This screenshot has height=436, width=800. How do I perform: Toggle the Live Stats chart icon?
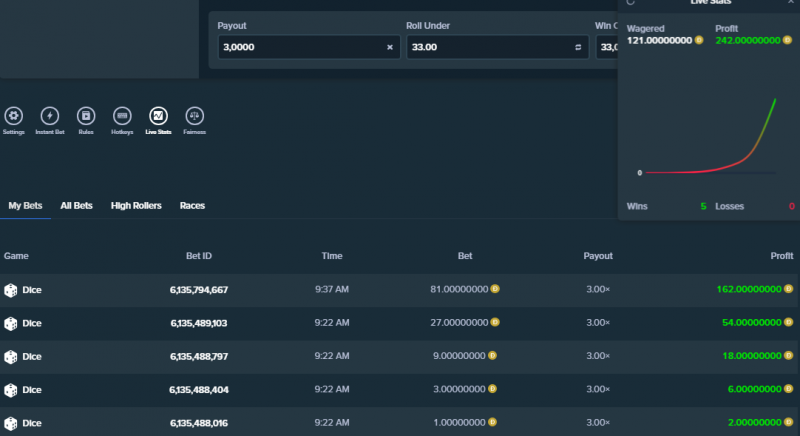point(158,116)
